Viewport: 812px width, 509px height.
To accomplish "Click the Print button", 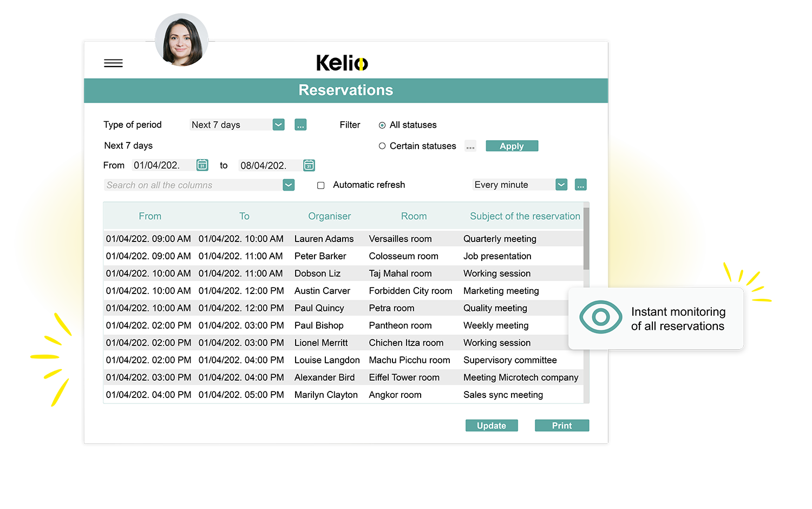I will pos(562,426).
